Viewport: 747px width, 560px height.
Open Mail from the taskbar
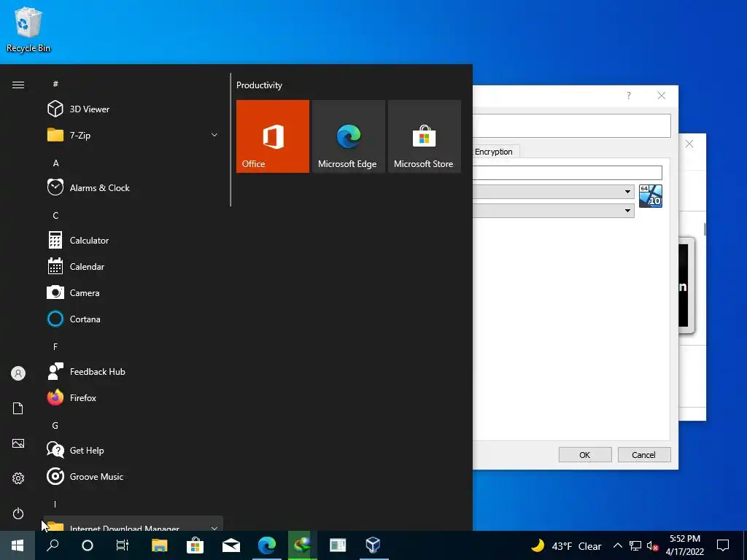click(231, 545)
